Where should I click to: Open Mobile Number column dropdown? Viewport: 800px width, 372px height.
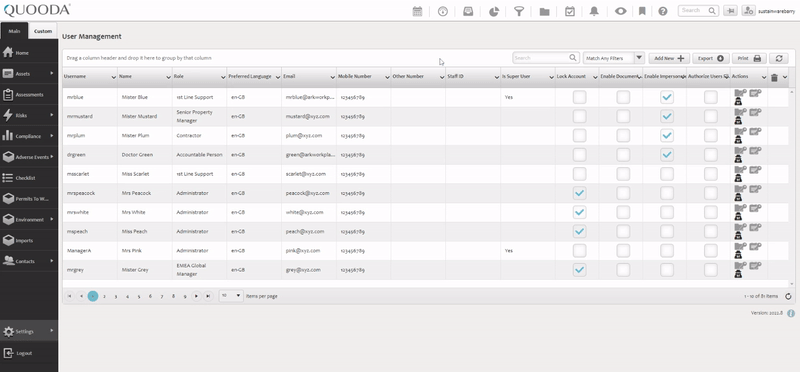[387, 77]
